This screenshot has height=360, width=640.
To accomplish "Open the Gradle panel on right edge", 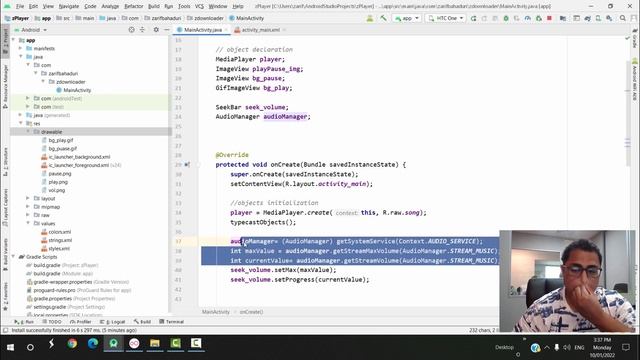I will (x=635, y=38).
